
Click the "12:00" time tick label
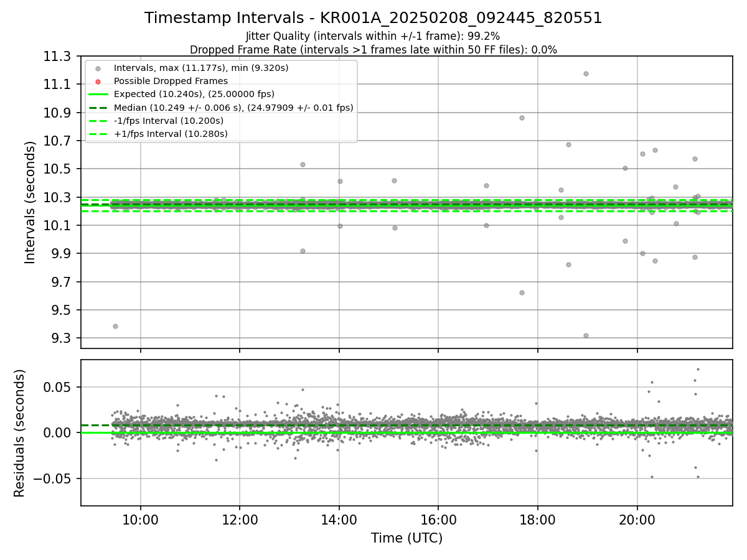point(240,520)
